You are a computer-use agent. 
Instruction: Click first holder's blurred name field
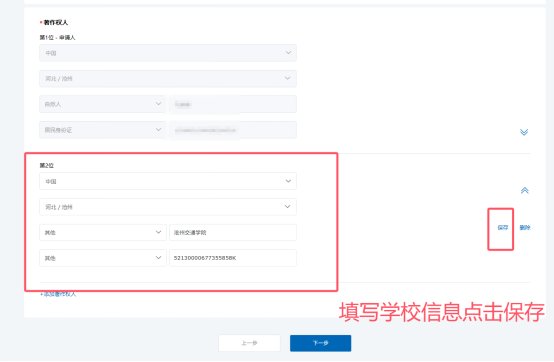pos(233,104)
